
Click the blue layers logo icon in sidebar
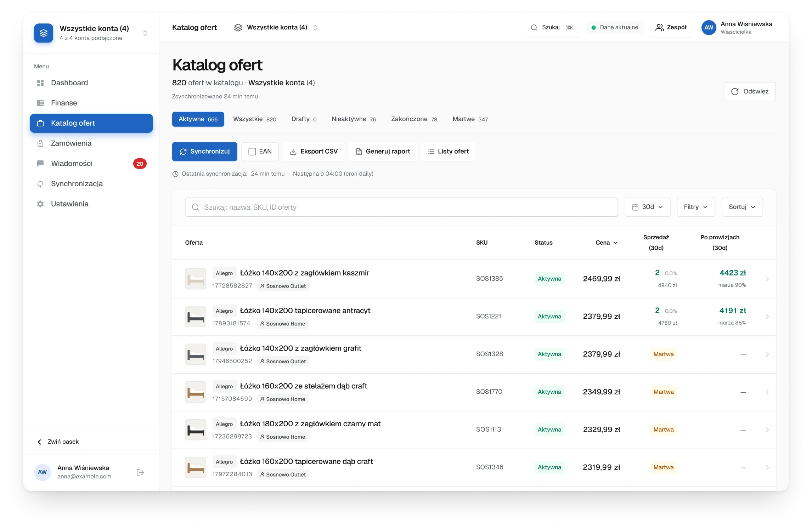pos(44,33)
